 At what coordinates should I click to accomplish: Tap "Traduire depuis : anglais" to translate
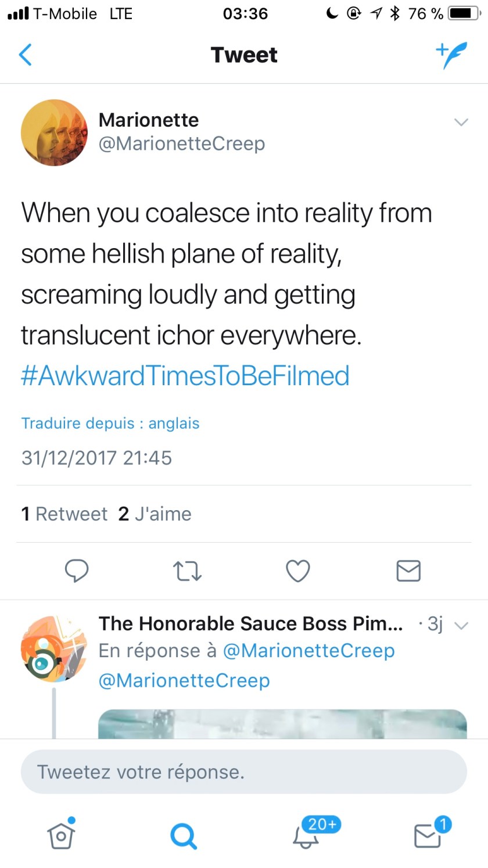tap(110, 423)
